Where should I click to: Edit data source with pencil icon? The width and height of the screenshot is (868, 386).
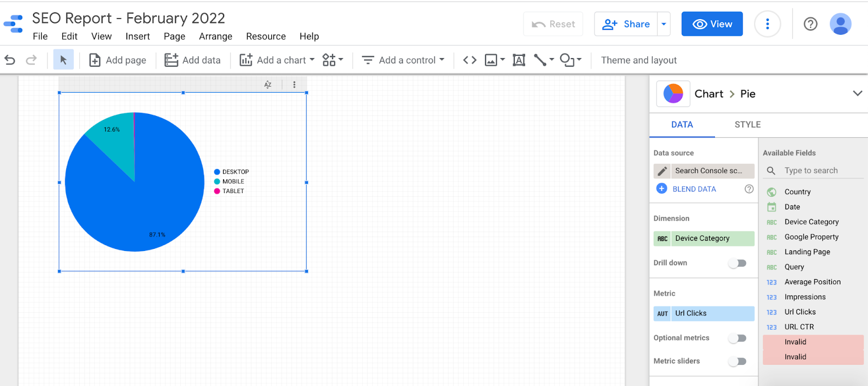[x=662, y=171]
